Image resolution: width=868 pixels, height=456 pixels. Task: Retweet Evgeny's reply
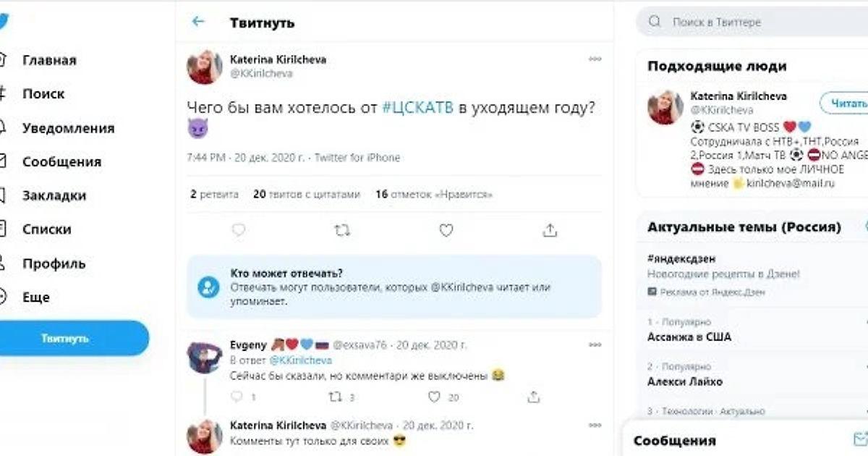pyautogui.click(x=336, y=397)
